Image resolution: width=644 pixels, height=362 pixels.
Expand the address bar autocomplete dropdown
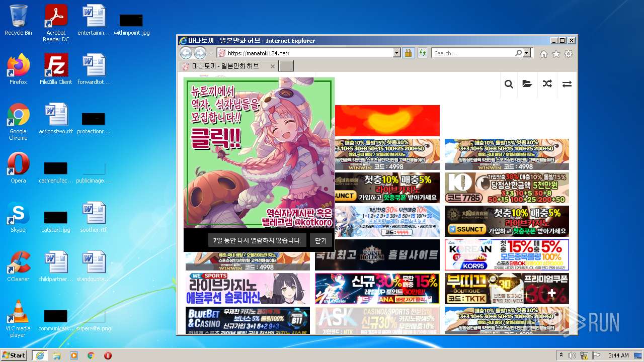[x=396, y=53]
